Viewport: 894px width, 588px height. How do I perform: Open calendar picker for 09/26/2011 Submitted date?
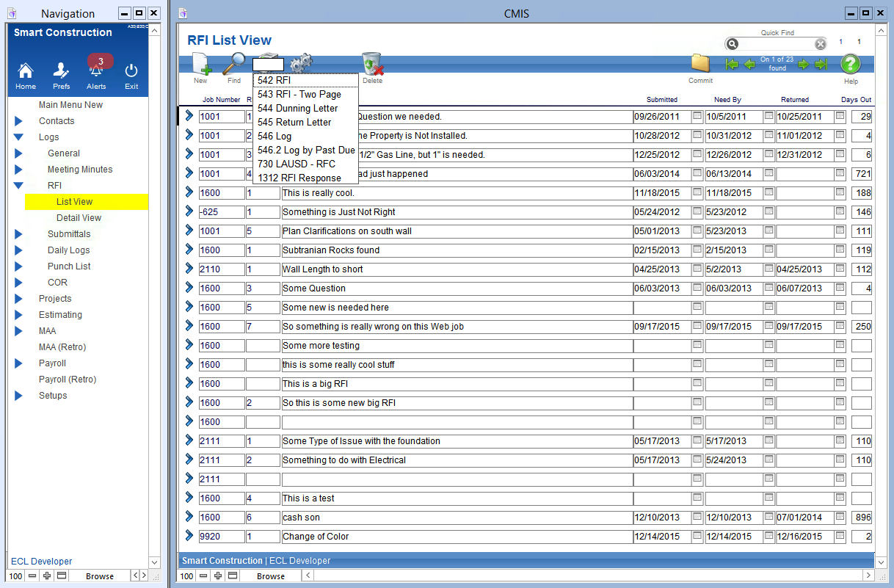tap(697, 116)
